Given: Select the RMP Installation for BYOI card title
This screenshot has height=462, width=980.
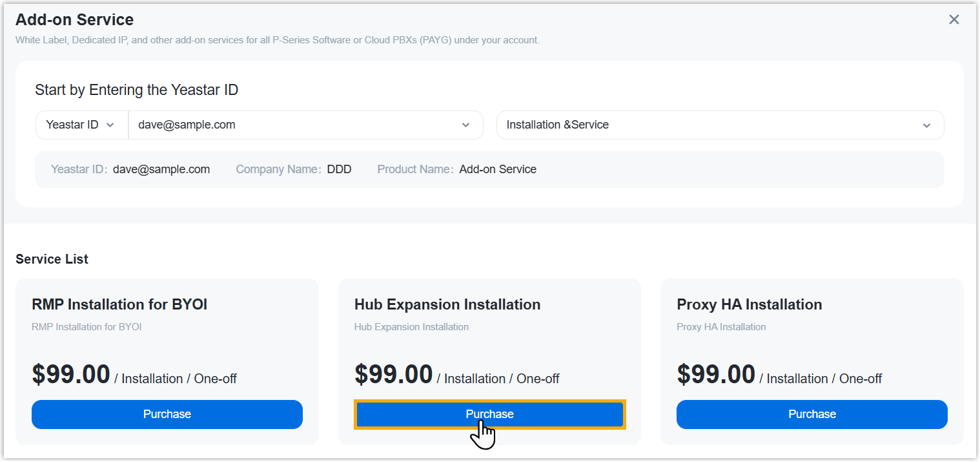Looking at the screenshot, I should tap(119, 304).
